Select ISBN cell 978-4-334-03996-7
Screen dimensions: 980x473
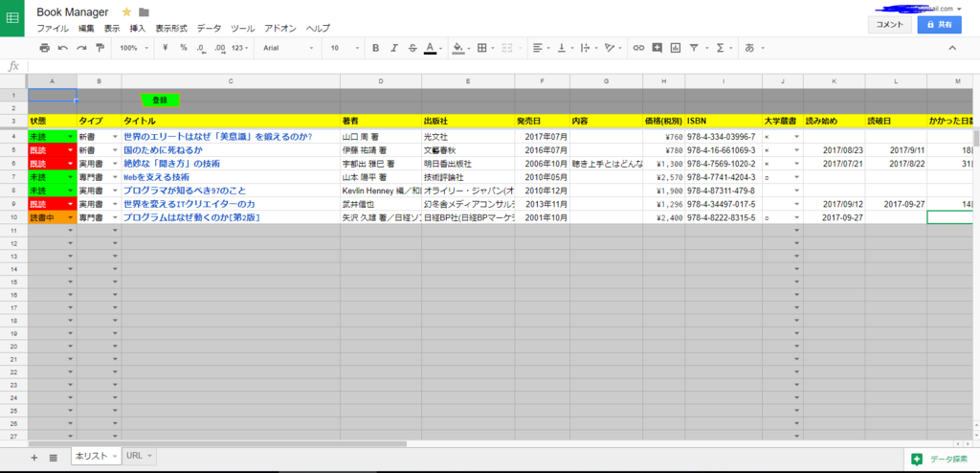pyautogui.click(x=724, y=137)
